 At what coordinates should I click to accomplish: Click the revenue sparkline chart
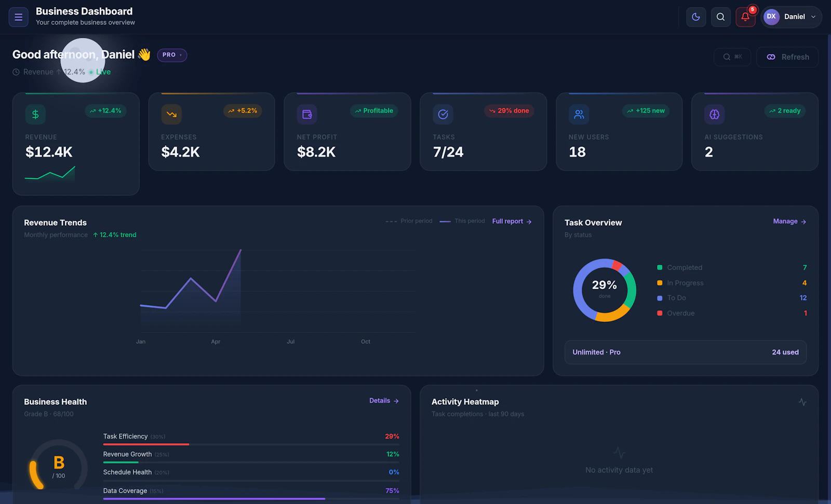50,173
